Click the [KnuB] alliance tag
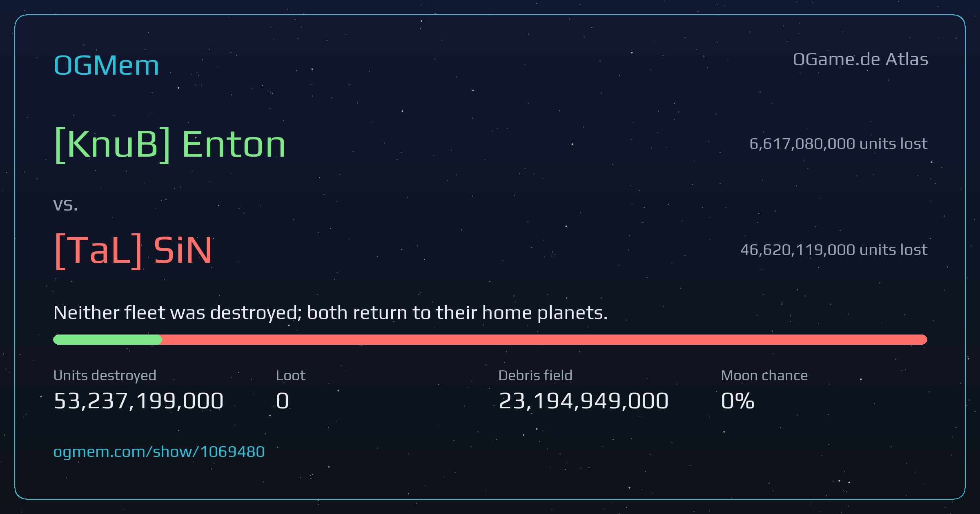 click(x=112, y=144)
